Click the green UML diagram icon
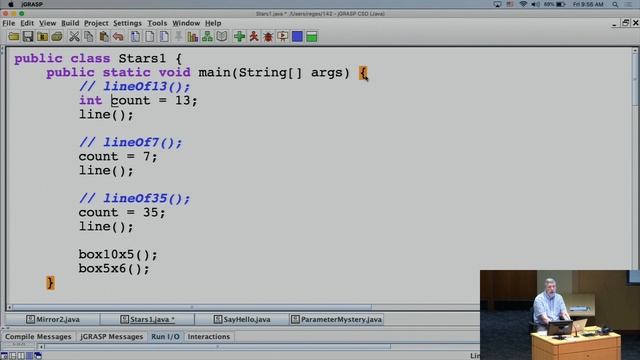This screenshot has height=360, width=640. (207, 37)
